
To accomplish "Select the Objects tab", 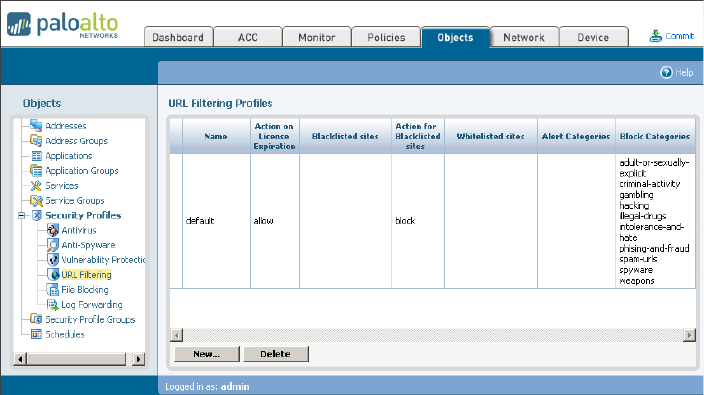I will click(x=455, y=37).
